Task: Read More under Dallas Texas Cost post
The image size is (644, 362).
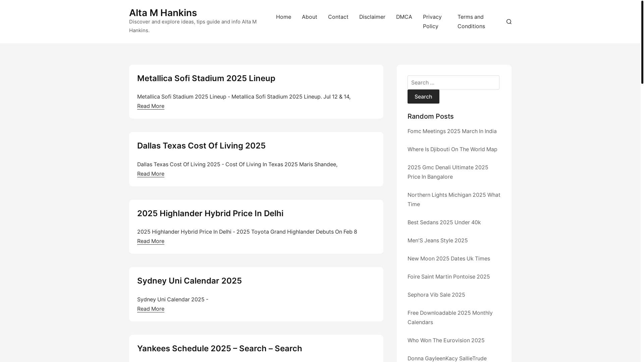Action: point(151,174)
